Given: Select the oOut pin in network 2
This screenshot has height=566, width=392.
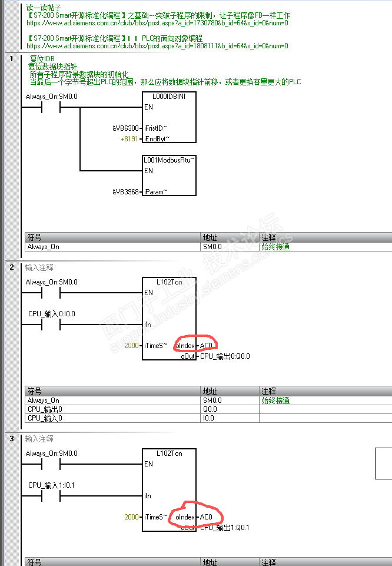Looking at the screenshot, I should [x=188, y=356].
